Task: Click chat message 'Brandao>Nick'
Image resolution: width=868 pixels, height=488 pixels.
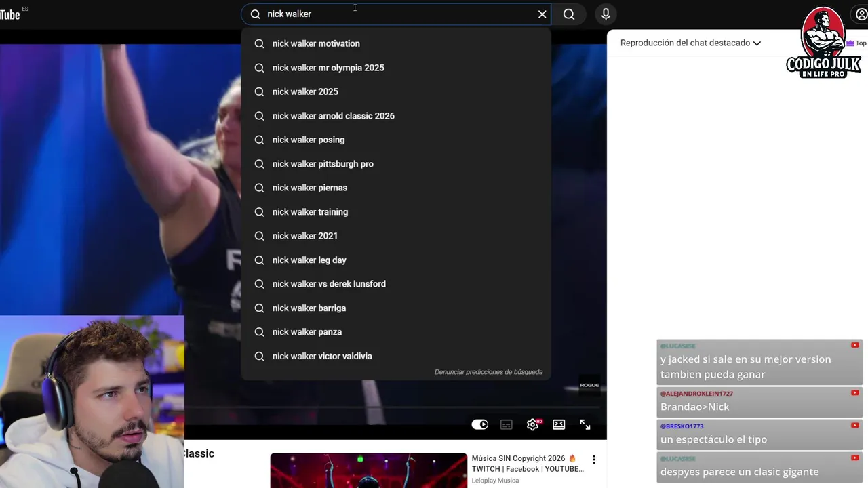Action: coord(694,407)
